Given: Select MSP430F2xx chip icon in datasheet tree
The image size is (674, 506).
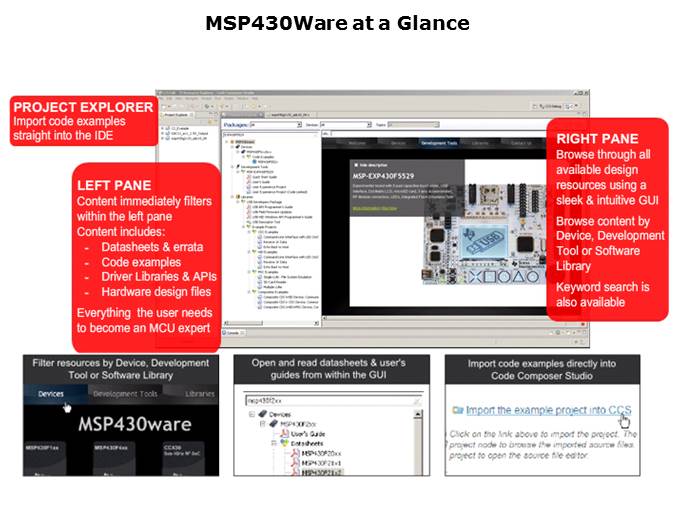Looking at the screenshot, I should click(x=274, y=424).
